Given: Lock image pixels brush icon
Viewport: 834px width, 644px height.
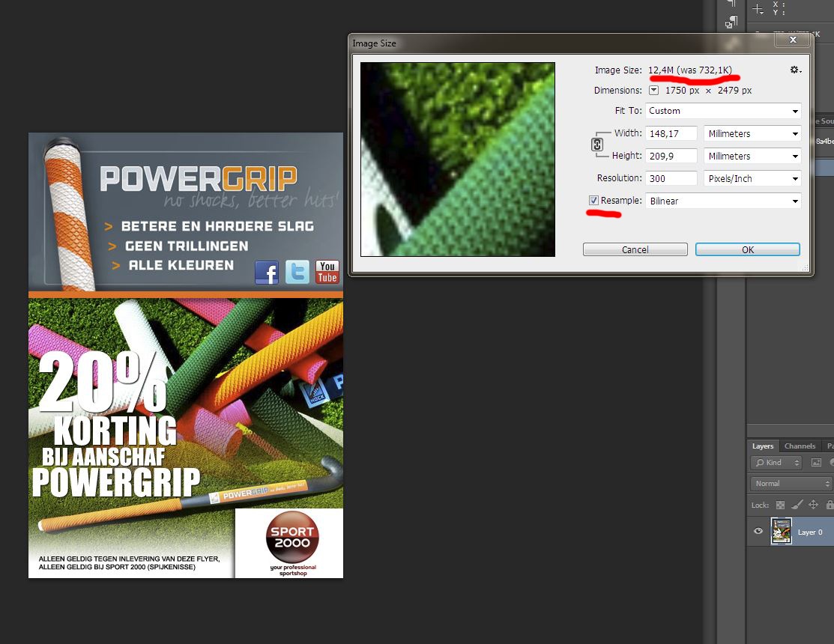Looking at the screenshot, I should point(797,505).
